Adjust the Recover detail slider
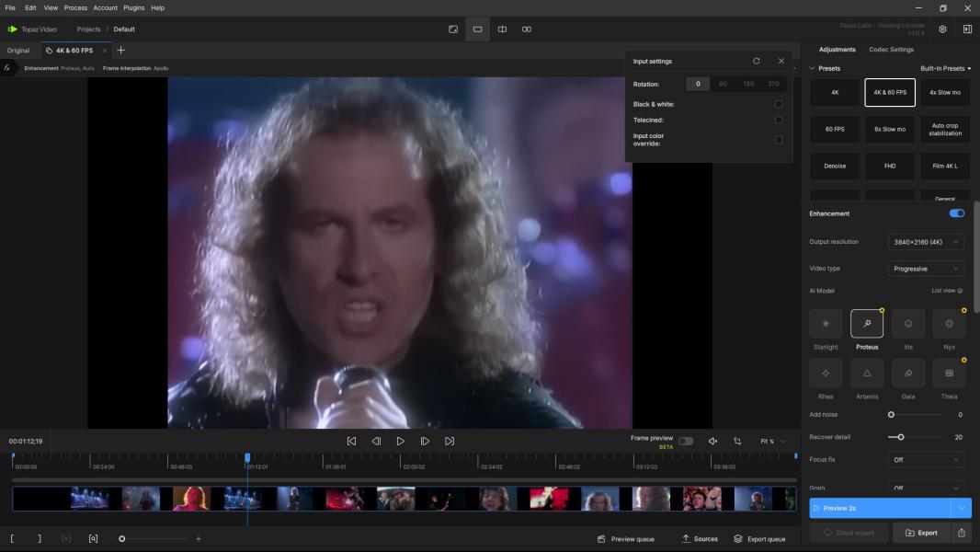This screenshot has height=552, width=980. 901,437
